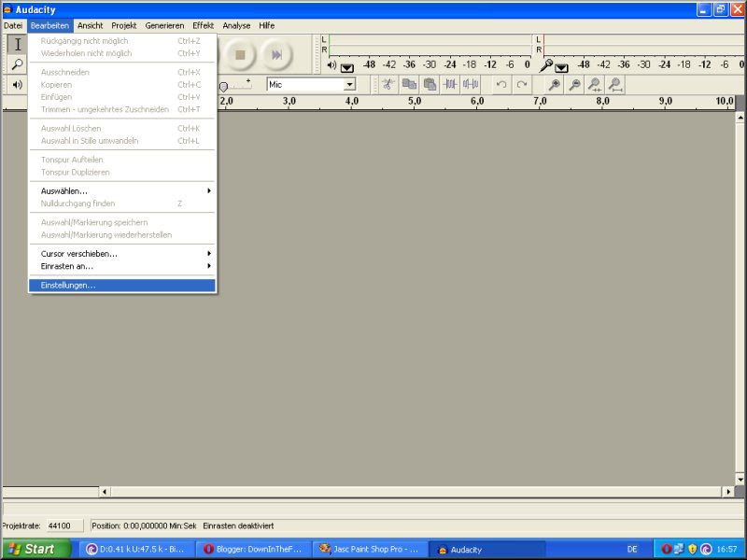
Task: Click the shield icon in system tray
Action: click(693, 549)
